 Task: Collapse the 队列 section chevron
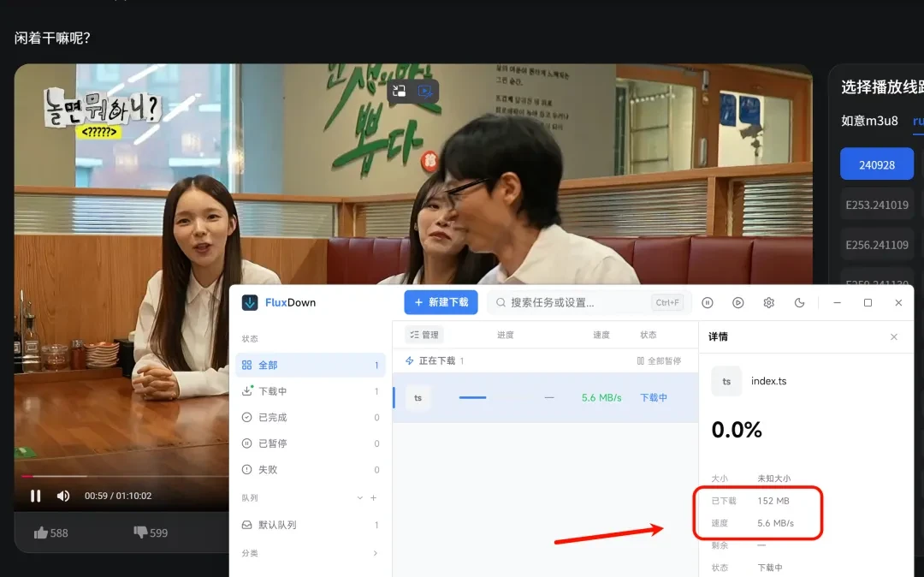coord(359,498)
